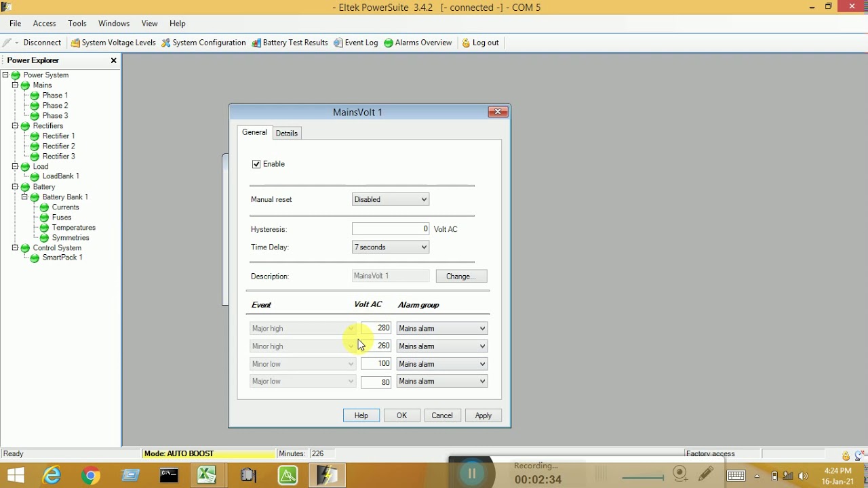Image resolution: width=868 pixels, height=488 pixels.
Task: Select Rectifier 1 status icon
Action: 35,136
